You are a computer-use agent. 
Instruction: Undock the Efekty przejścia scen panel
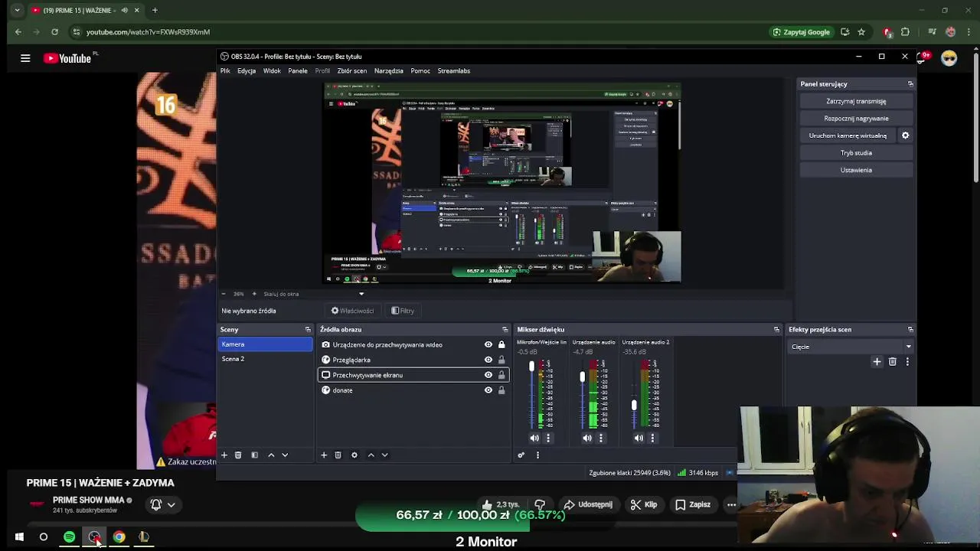click(910, 330)
